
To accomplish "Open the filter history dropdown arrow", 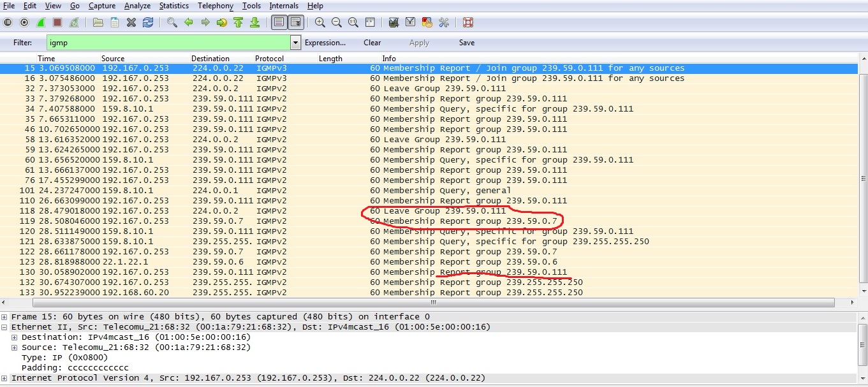I will (295, 43).
